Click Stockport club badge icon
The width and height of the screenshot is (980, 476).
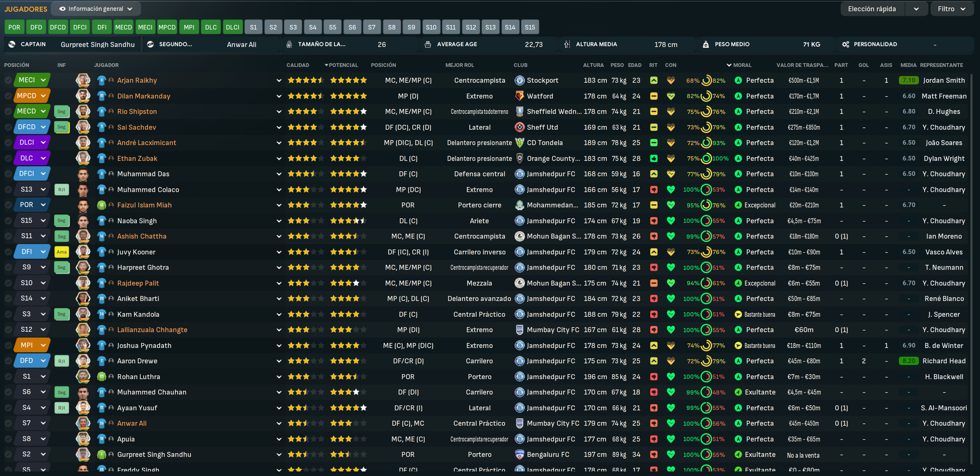click(x=519, y=80)
